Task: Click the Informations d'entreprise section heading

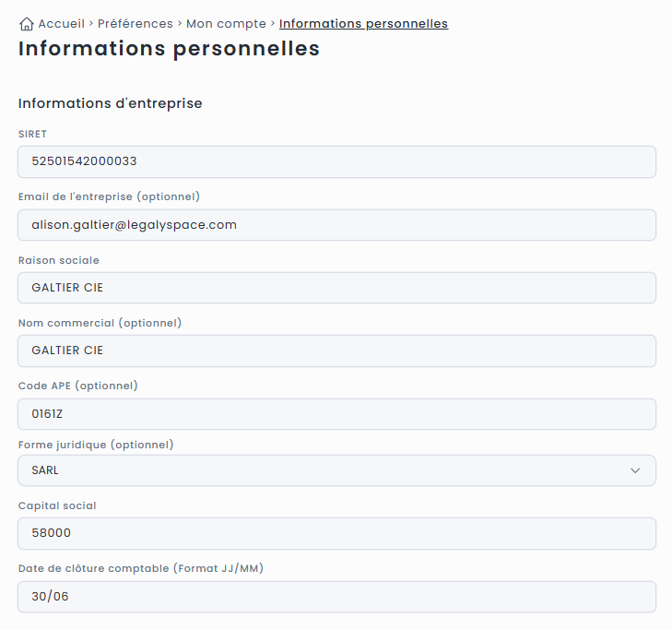Action: coord(110,103)
